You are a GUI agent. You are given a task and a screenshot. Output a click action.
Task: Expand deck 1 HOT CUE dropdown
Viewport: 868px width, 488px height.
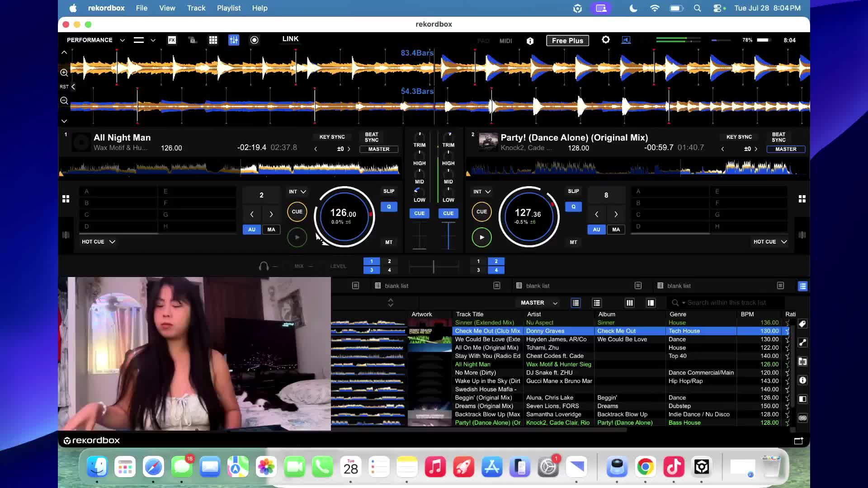pyautogui.click(x=99, y=242)
